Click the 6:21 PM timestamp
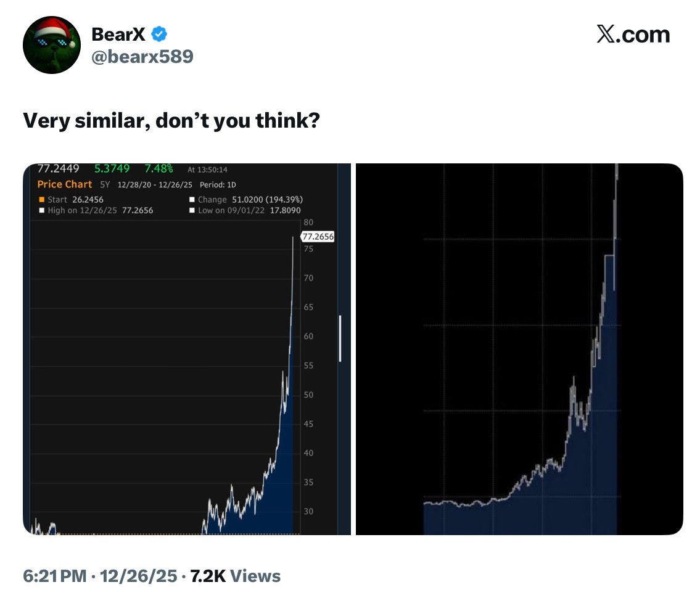The image size is (700, 590). click(x=54, y=576)
